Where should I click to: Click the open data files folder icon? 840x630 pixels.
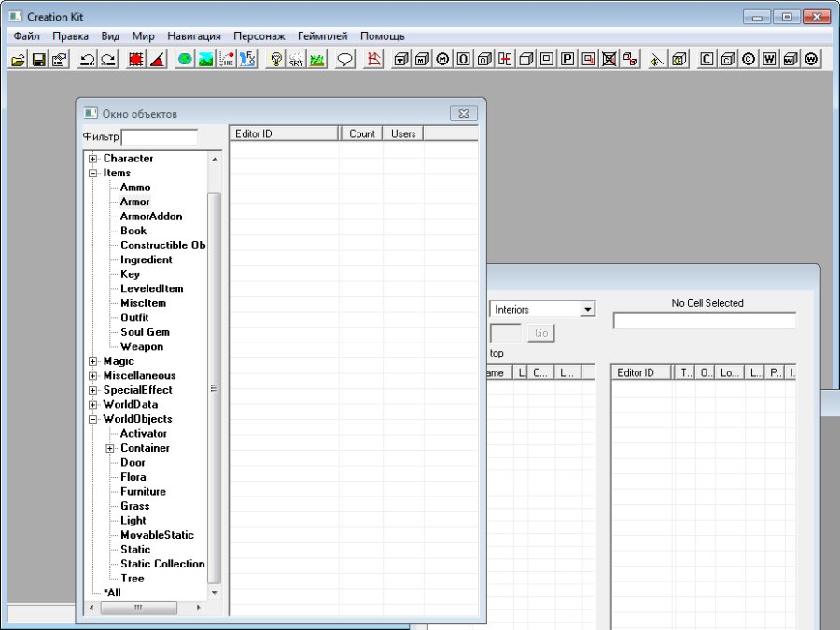pos(18,59)
